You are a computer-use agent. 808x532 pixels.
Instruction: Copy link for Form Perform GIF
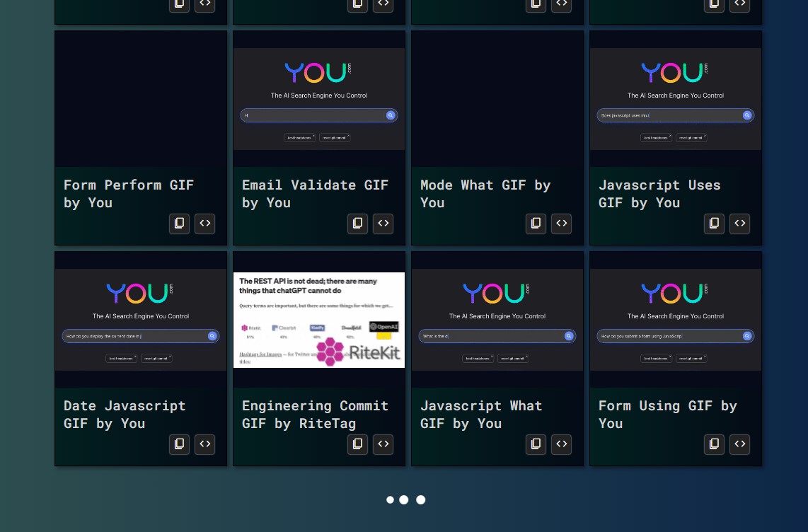pos(179,224)
